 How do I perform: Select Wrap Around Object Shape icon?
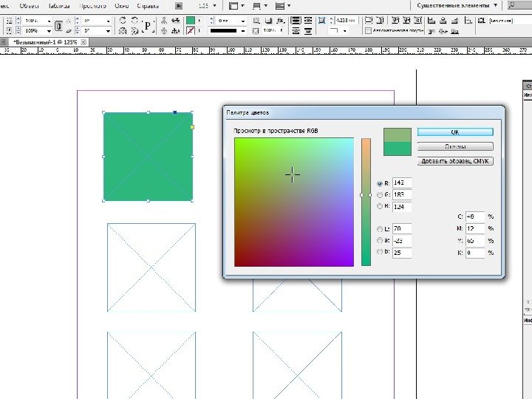(296, 31)
